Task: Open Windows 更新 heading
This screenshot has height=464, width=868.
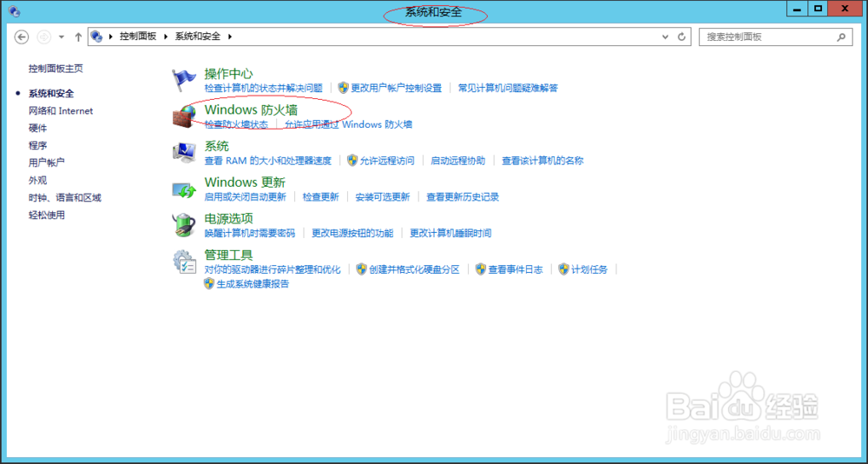Action: coord(245,182)
